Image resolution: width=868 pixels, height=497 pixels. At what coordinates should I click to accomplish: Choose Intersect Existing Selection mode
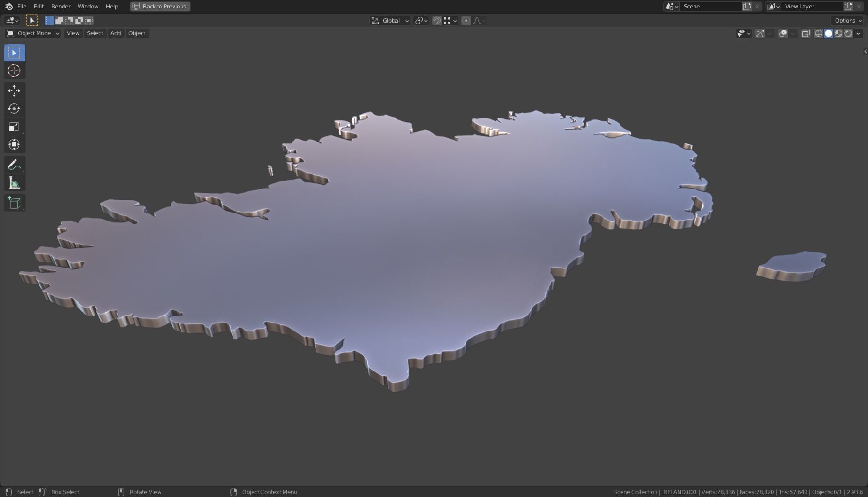(89, 20)
